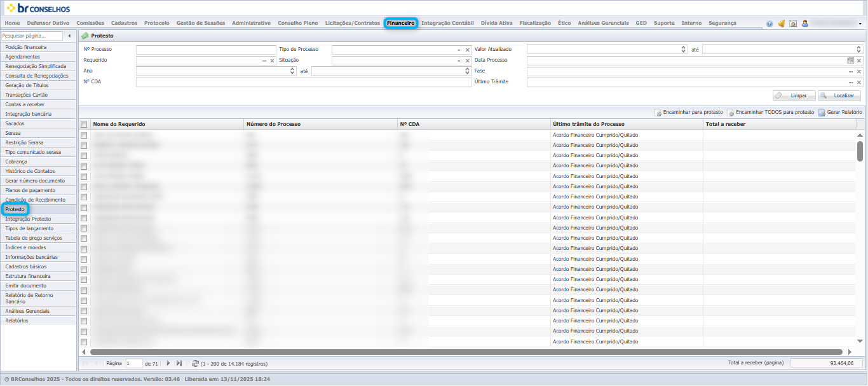Click the grid's horizontal scrollbar thumb
The image size is (868, 386).
coord(467,352)
